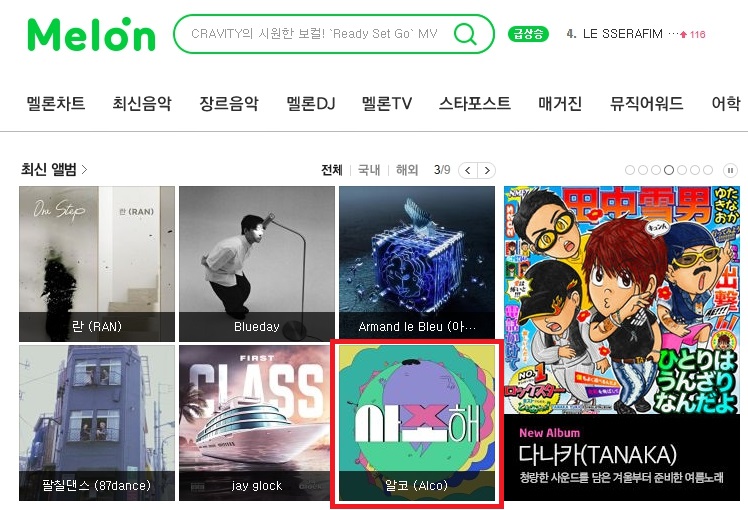Screen dimensions: 748x510
Task: Open the 멜론차트 menu
Action: [56, 103]
